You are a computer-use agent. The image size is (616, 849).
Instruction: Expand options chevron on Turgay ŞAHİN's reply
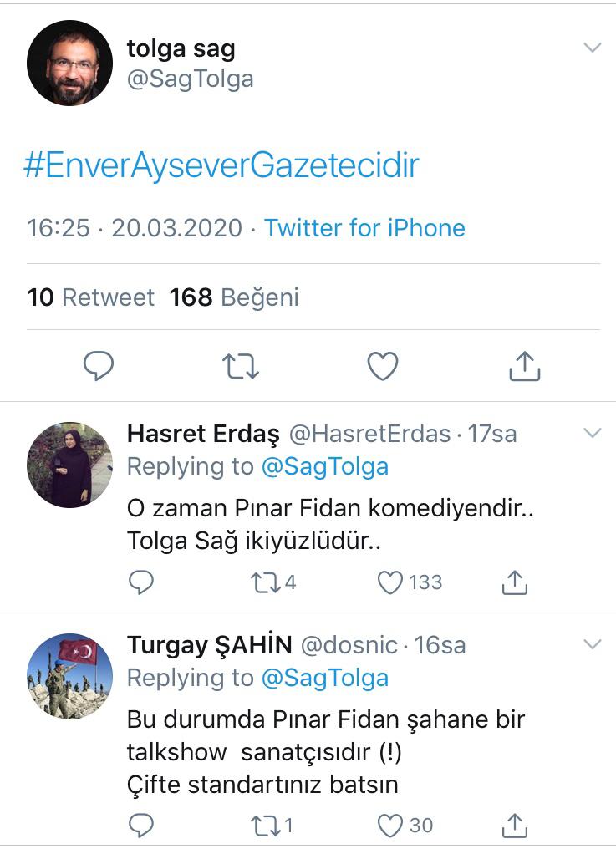pos(592,644)
